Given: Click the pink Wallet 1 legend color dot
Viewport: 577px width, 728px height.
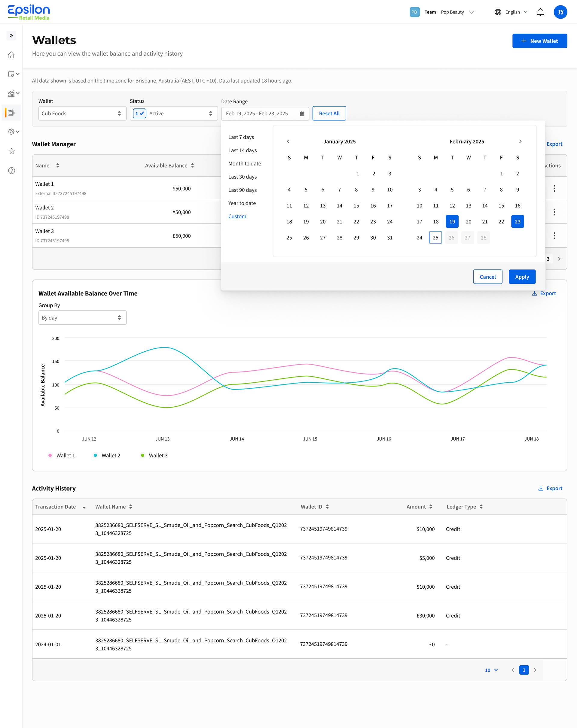Looking at the screenshot, I should coord(50,455).
